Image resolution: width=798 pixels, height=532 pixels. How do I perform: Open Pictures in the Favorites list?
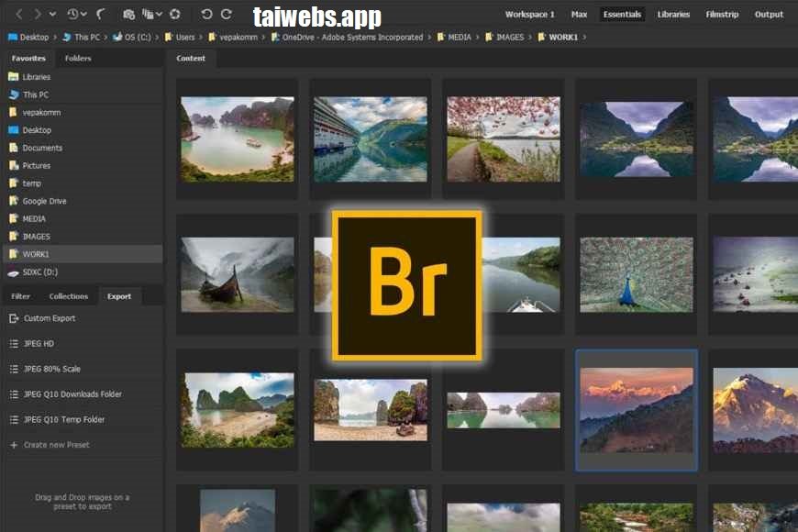pyautogui.click(x=83, y=165)
